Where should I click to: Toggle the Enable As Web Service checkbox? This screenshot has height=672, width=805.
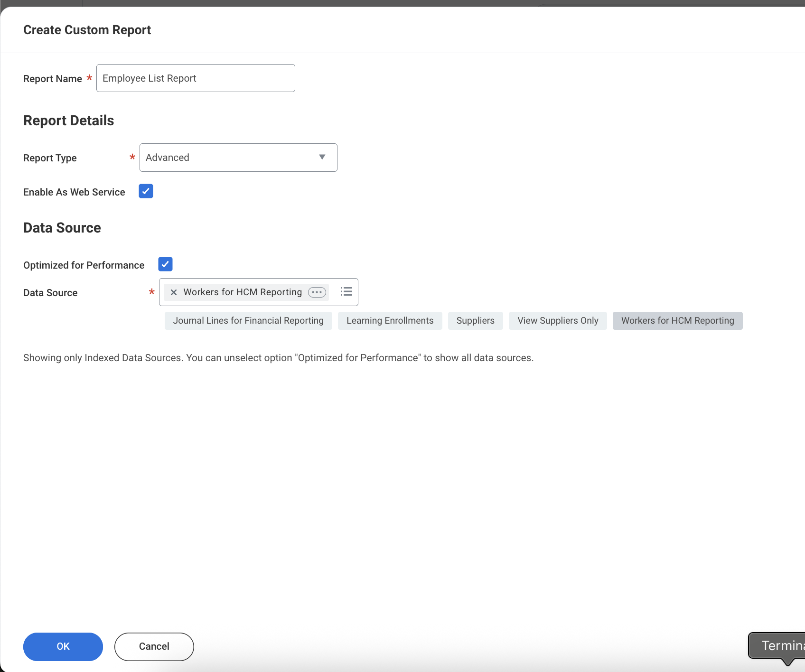click(x=146, y=191)
